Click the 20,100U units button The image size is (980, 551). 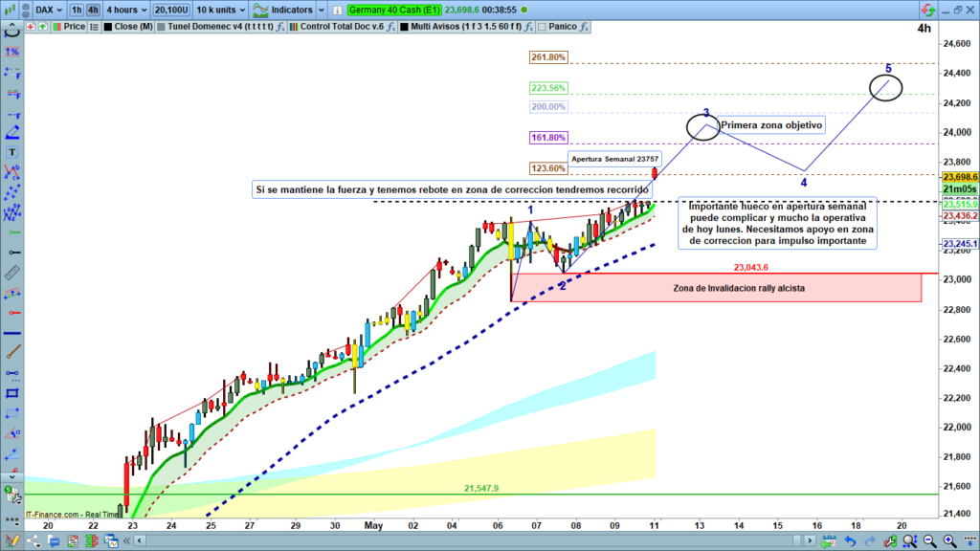(x=169, y=10)
